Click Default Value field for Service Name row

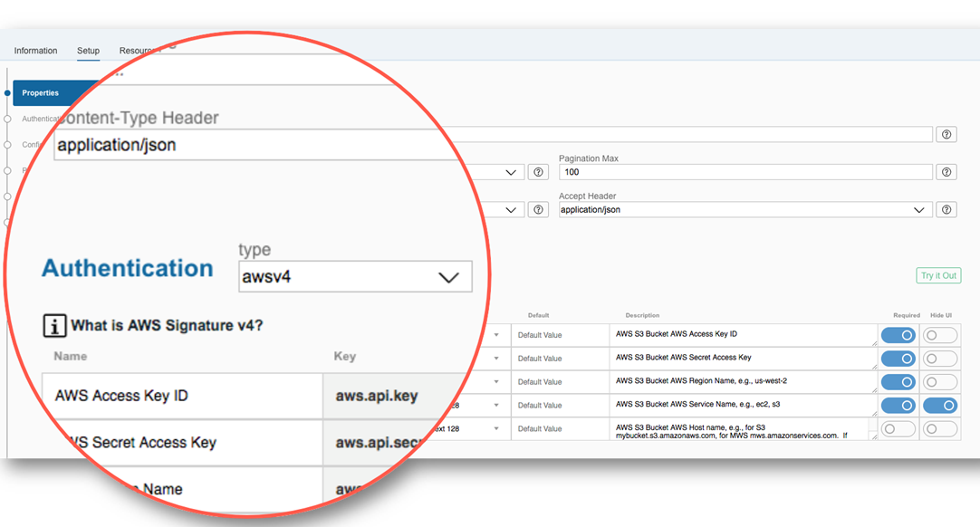pos(560,405)
